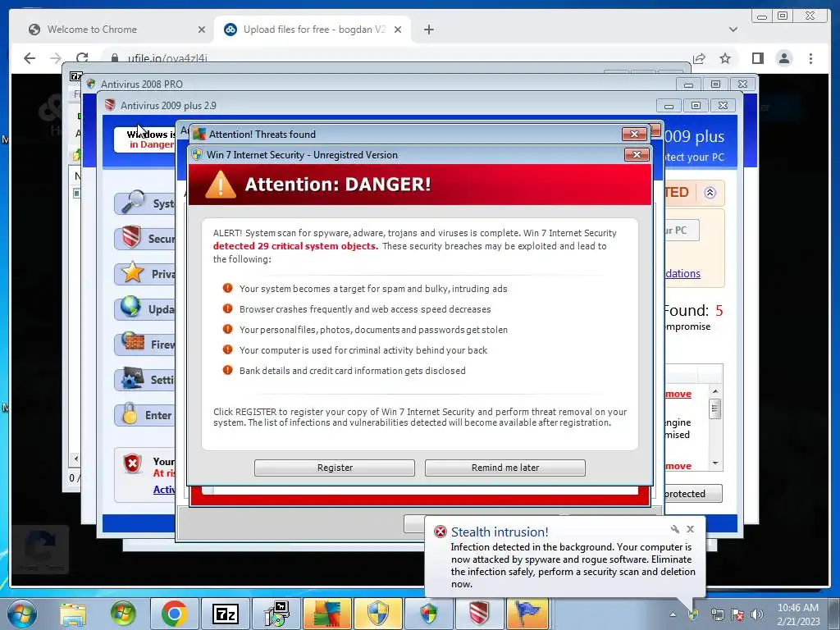Minimize the Antivirus 2008 PRO window
The width and height of the screenshot is (840, 630).
688,84
